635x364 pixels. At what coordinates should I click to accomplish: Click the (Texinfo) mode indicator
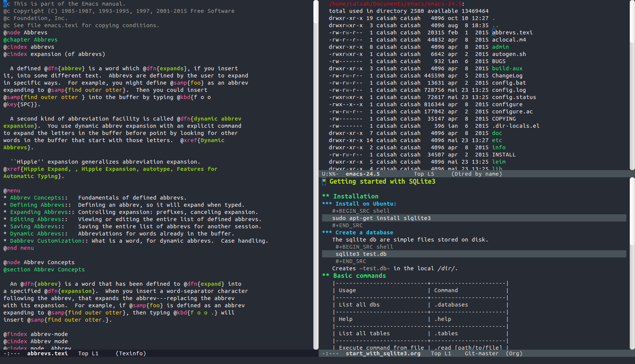(x=131, y=353)
